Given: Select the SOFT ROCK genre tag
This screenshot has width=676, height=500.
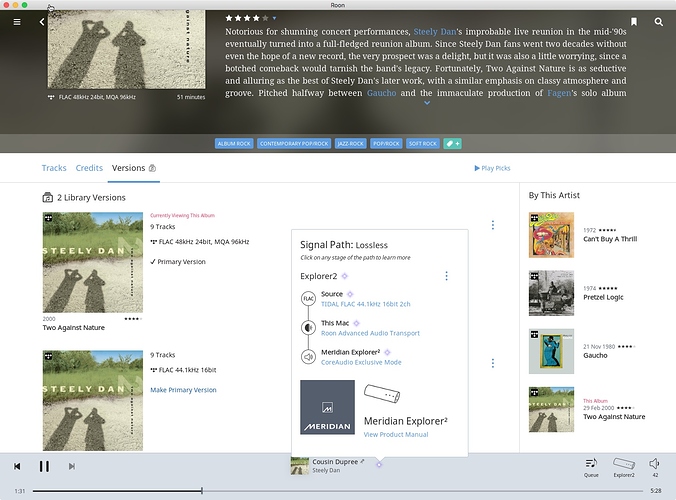Looking at the screenshot, I should [422, 144].
